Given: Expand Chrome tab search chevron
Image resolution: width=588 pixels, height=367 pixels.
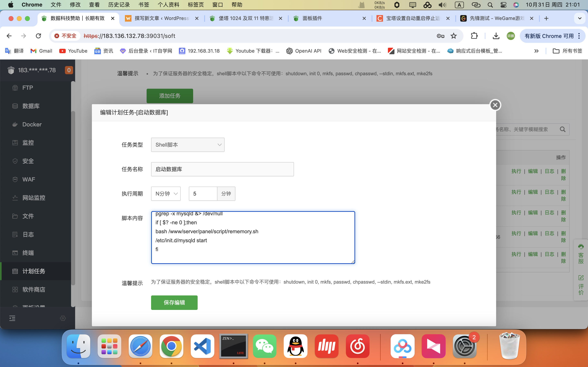Looking at the screenshot, I should [x=579, y=18].
